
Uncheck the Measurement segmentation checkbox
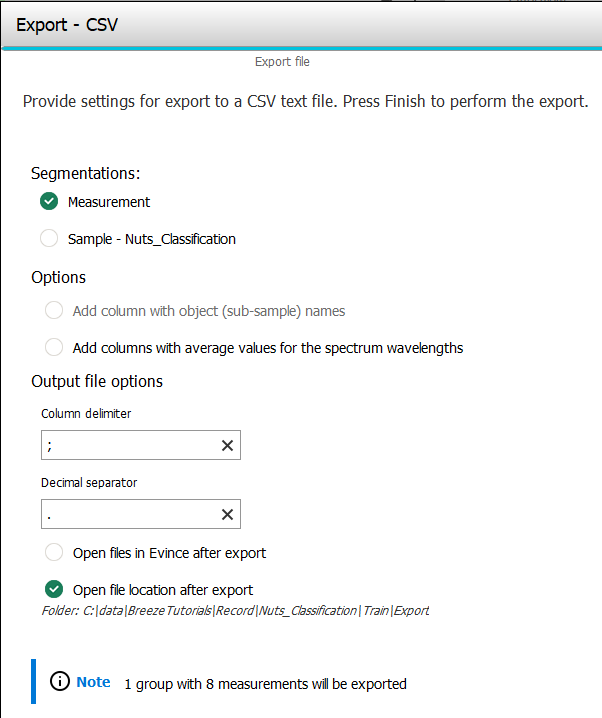(49, 202)
